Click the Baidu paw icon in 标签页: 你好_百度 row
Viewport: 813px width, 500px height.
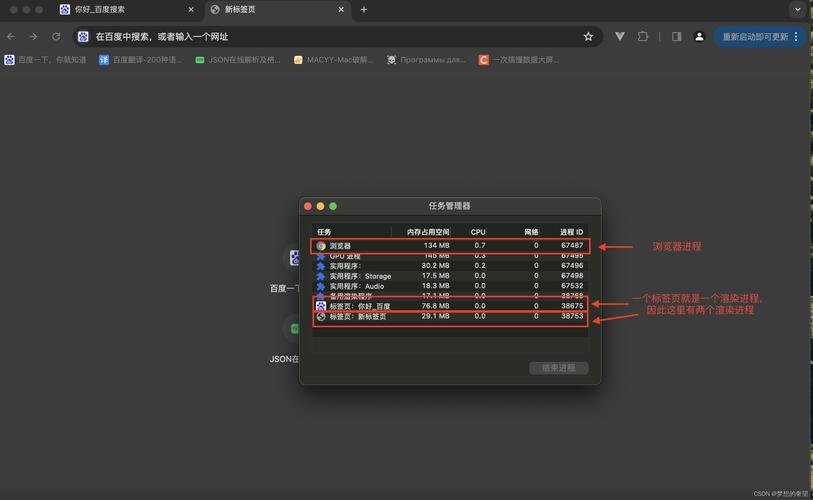click(x=321, y=306)
